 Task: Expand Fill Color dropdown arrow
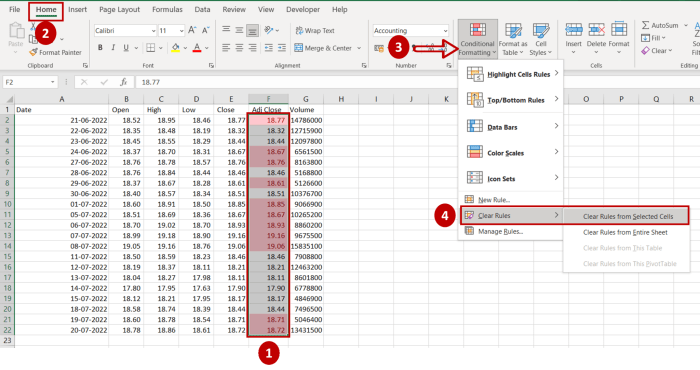[x=185, y=48]
